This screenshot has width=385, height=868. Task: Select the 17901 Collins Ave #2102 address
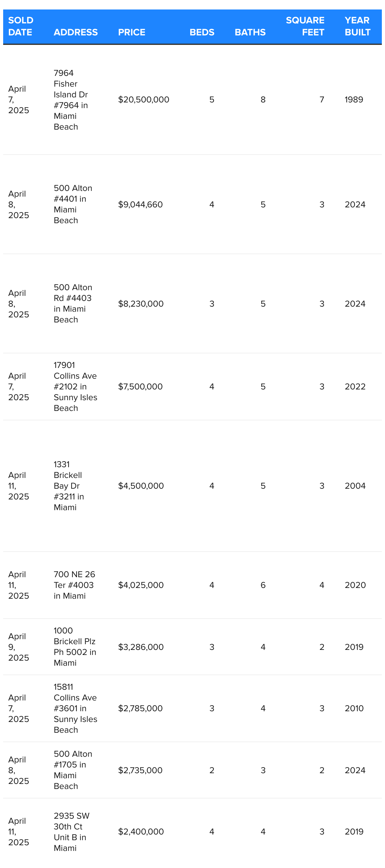coord(75,387)
